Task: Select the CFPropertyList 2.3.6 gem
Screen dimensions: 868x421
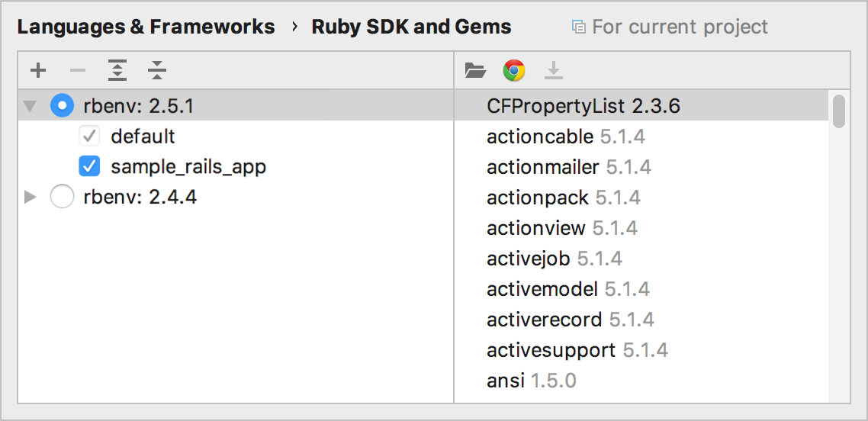Action: click(x=583, y=106)
